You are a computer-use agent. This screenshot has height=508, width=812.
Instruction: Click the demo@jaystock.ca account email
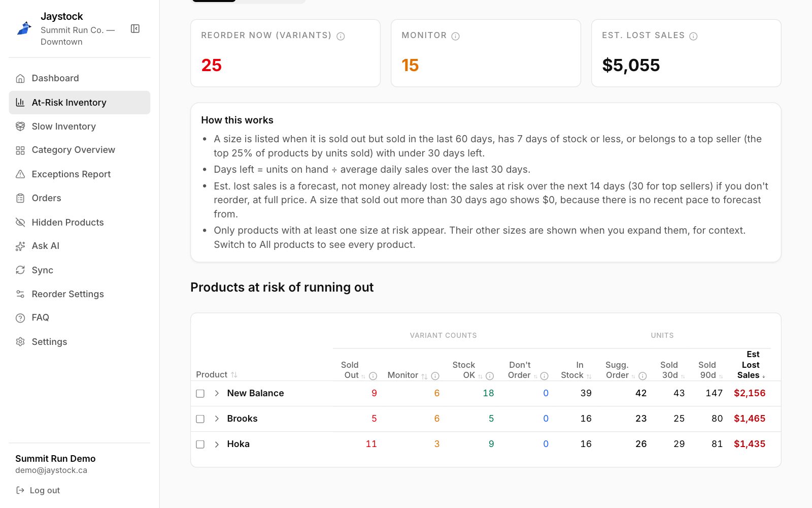51,470
